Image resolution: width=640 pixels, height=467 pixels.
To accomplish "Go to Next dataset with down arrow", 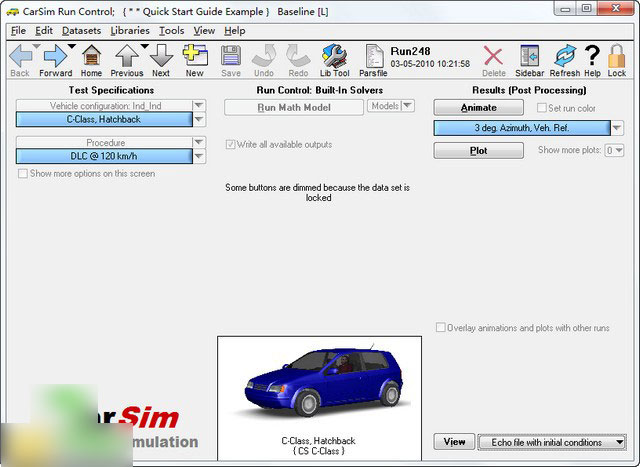I will (x=161, y=60).
